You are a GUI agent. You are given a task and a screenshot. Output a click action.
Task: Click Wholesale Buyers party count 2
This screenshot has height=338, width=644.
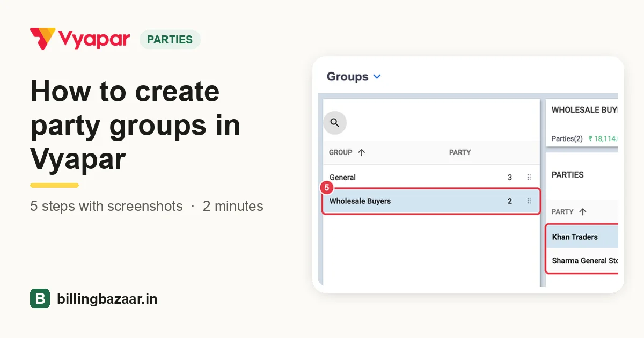[510, 201]
